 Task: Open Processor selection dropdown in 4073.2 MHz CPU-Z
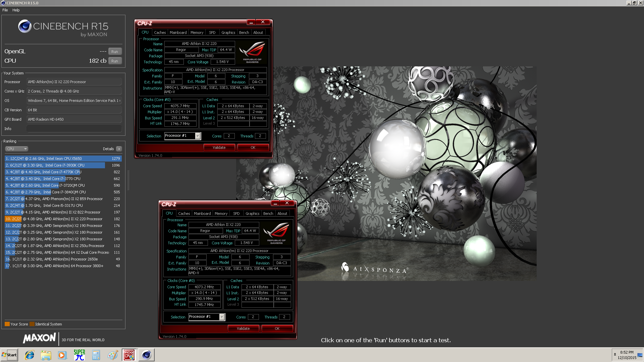222,317
